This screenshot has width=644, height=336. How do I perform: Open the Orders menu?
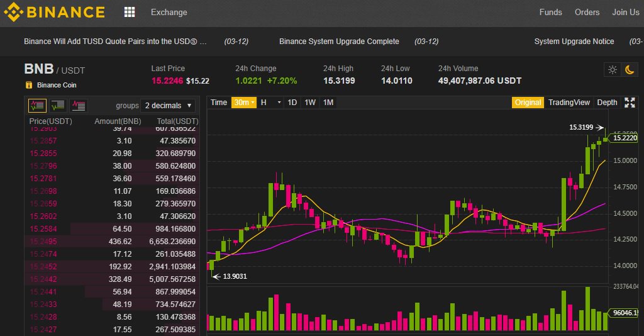coord(587,13)
